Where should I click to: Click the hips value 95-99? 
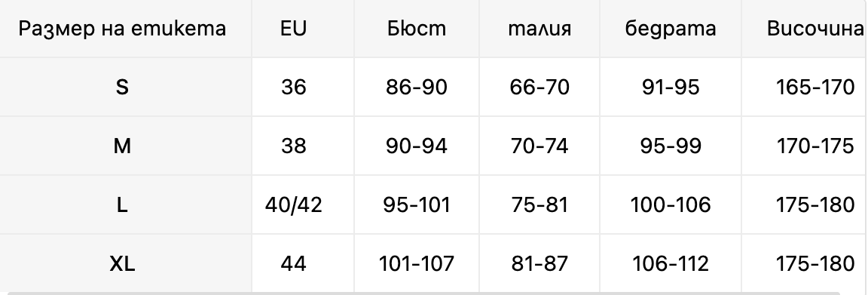coord(671,146)
